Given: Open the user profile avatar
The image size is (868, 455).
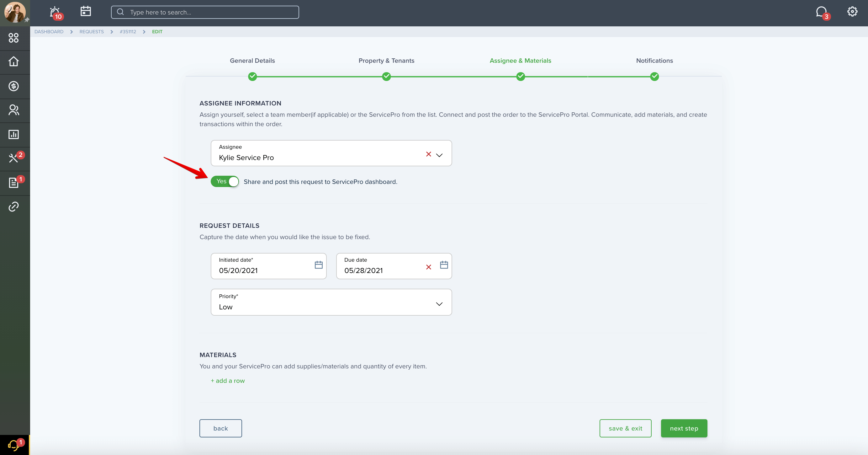Looking at the screenshot, I should (x=14, y=13).
